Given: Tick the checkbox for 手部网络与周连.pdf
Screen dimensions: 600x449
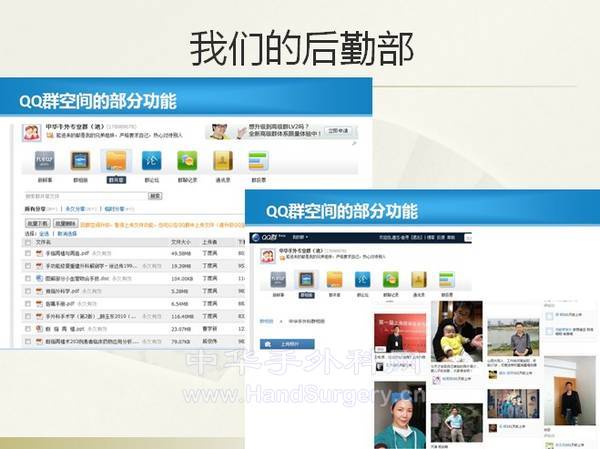Looking at the screenshot, I should coord(28,254).
